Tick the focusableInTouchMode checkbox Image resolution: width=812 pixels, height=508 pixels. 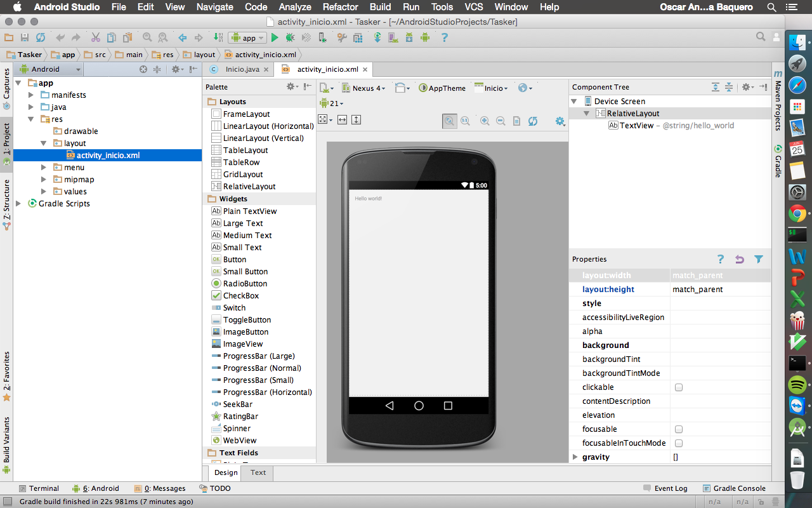click(x=679, y=443)
